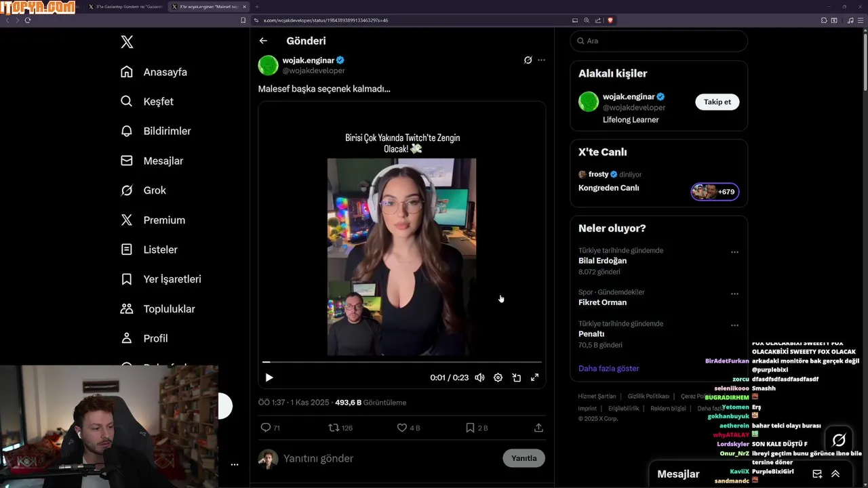Toggle picture-in-picture for the video
Viewport: 868px width, 488px height.
(x=516, y=378)
